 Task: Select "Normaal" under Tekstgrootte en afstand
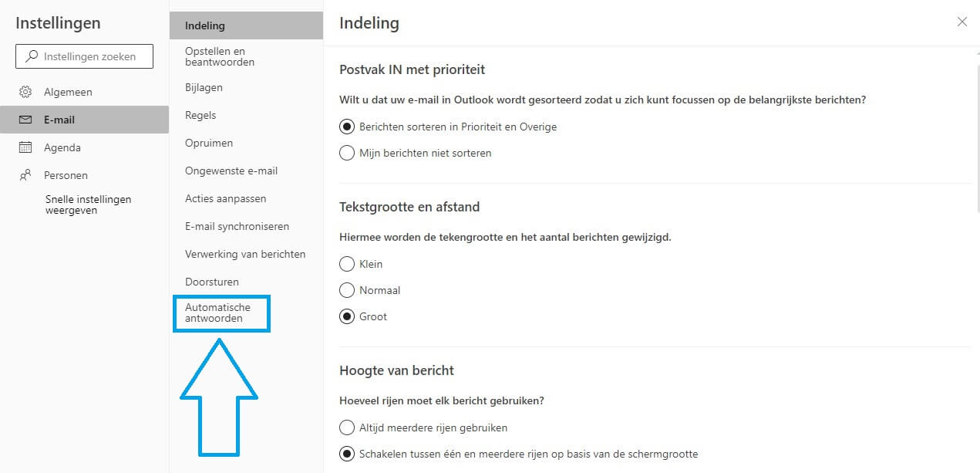pyautogui.click(x=346, y=289)
